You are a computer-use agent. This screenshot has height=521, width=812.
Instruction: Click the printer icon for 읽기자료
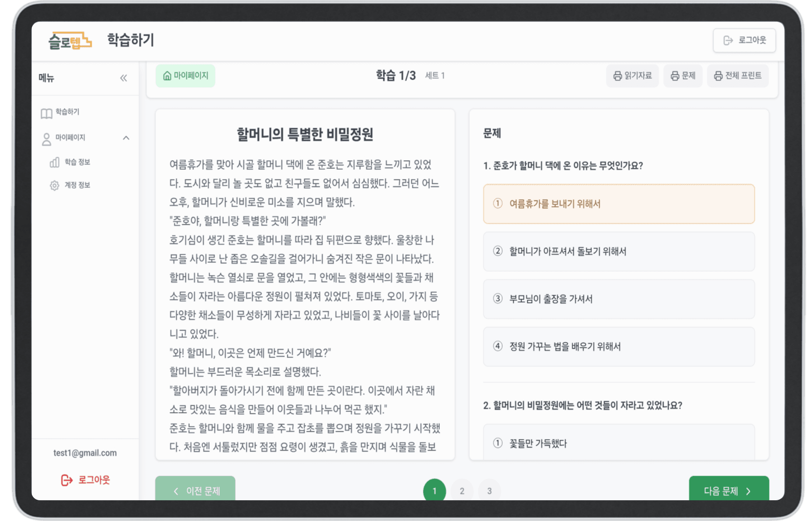[616, 76]
